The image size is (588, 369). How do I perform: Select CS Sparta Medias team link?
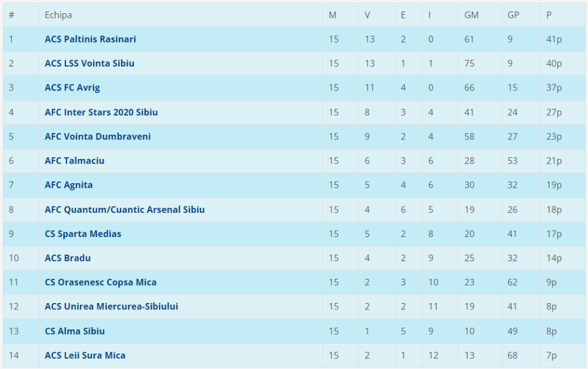83,234
